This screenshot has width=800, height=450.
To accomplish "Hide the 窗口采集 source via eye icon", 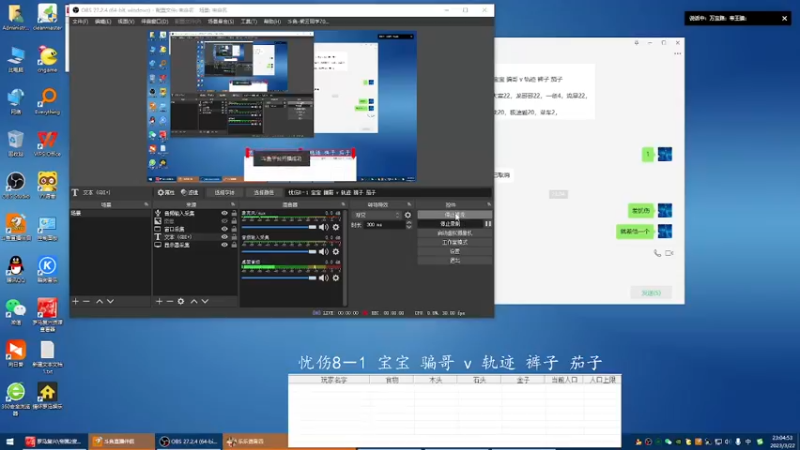I will (x=224, y=229).
